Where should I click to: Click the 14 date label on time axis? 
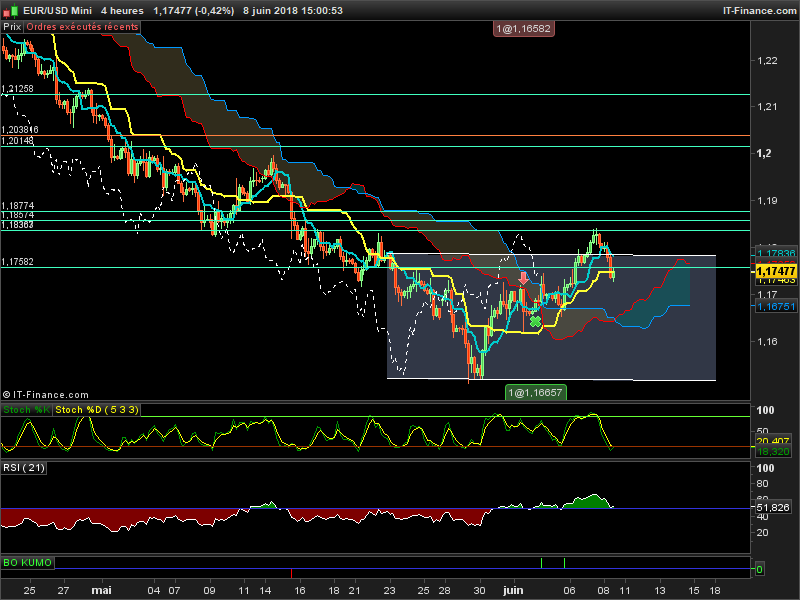(265, 591)
